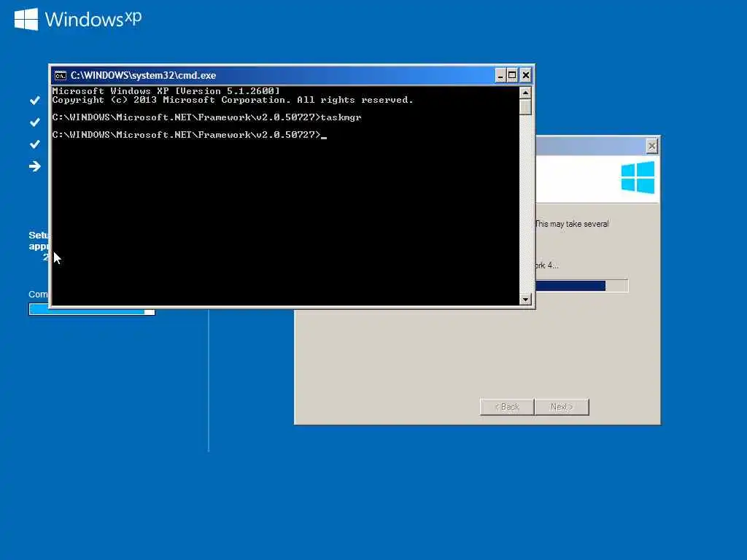Click the Windows XP logo at top left
Viewport: 747px width, 560px height.
pyautogui.click(x=78, y=19)
